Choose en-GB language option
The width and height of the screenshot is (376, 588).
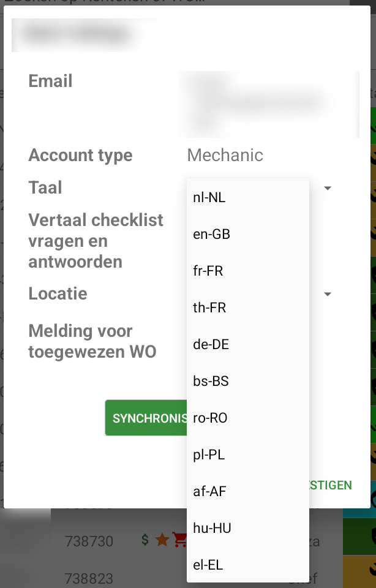click(x=211, y=234)
